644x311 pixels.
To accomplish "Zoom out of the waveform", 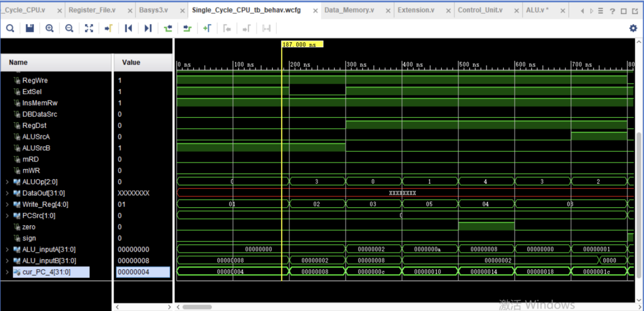I will pyautogui.click(x=69, y=28).
